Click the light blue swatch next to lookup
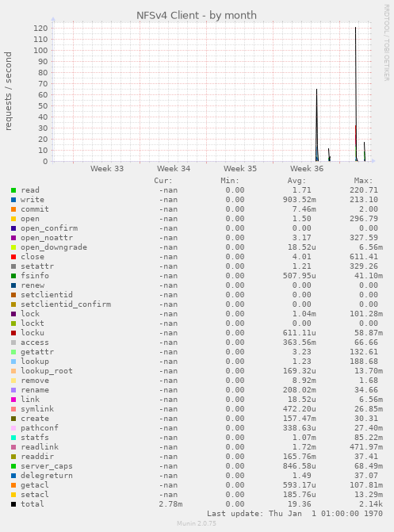The width and height of the screenshot is (394, 532). 13,362
